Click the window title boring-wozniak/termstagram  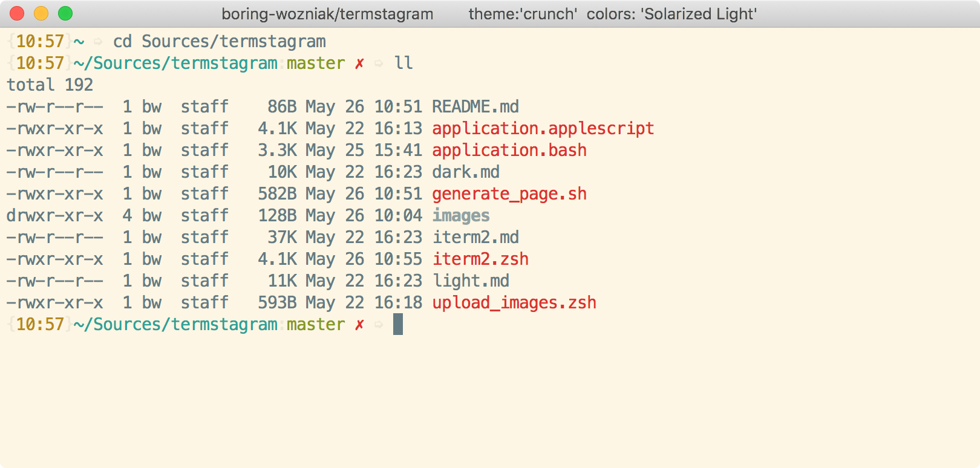[327, 14]
